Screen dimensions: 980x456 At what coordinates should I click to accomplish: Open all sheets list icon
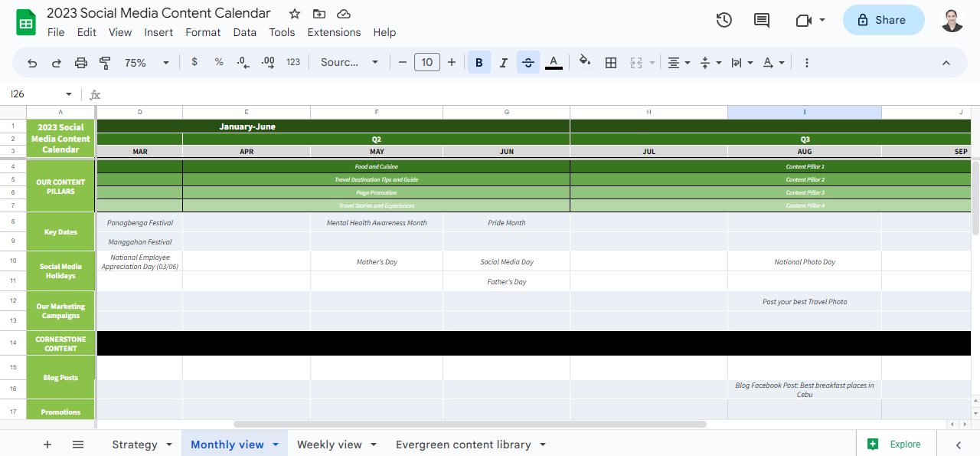[x=78, y=445]
